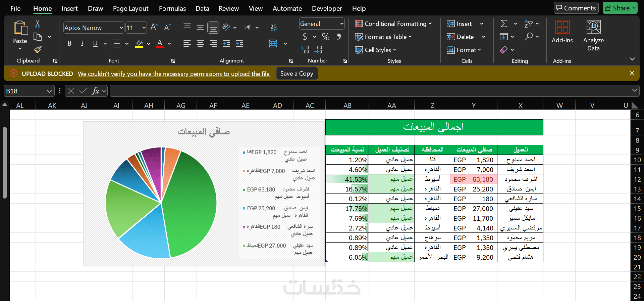Toggle Italic formatting
644x301 pixels.
(82, 43)
